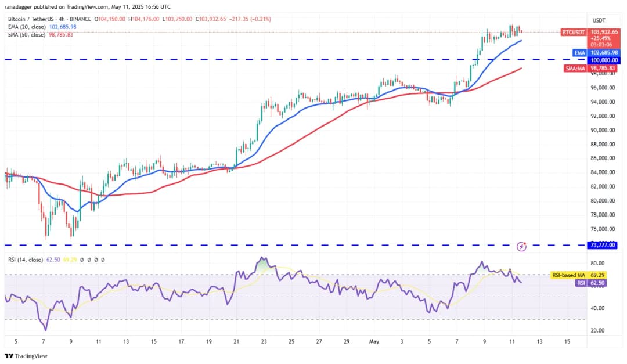The width and height of the screenshot is (627, 364).
Task: Click the 73,777.00 price level tag
Action: pyautogui.click(x=603, y=246)
